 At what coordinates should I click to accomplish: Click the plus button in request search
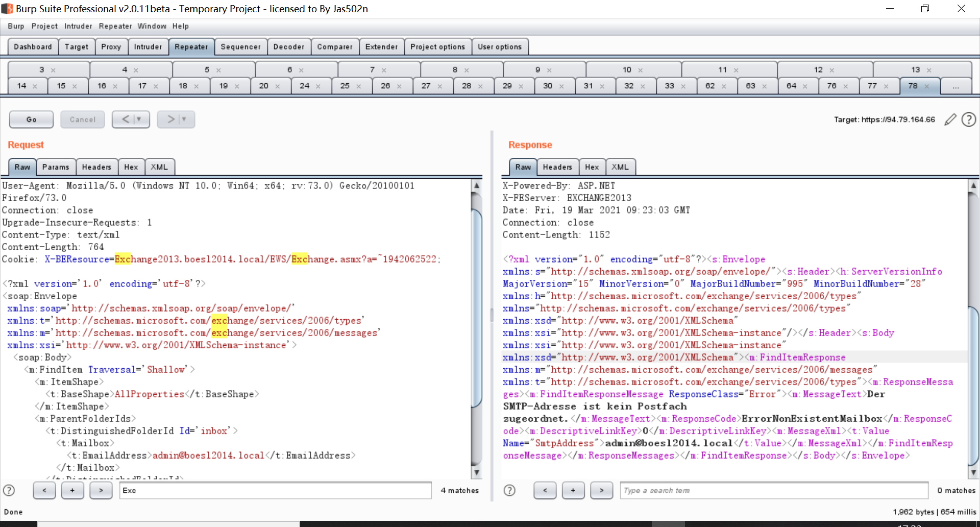(x=72, y=490)
